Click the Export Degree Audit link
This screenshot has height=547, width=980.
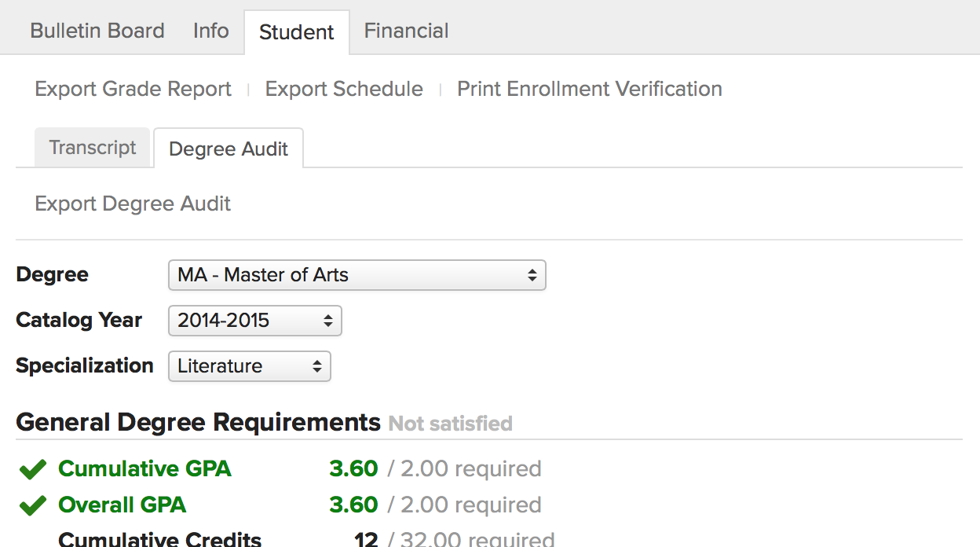pos(133,204)
